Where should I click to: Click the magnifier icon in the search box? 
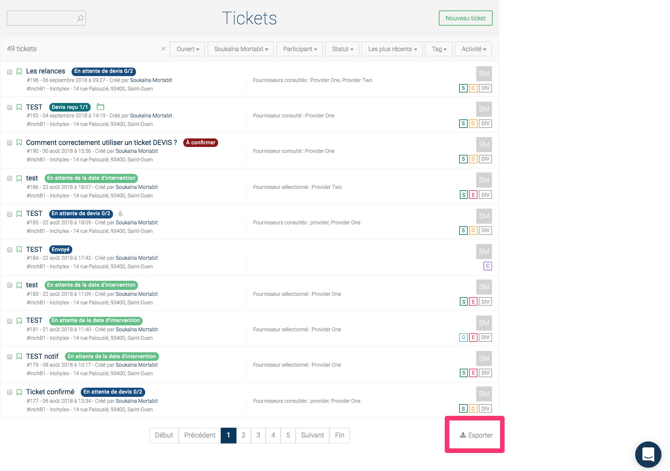80,19
